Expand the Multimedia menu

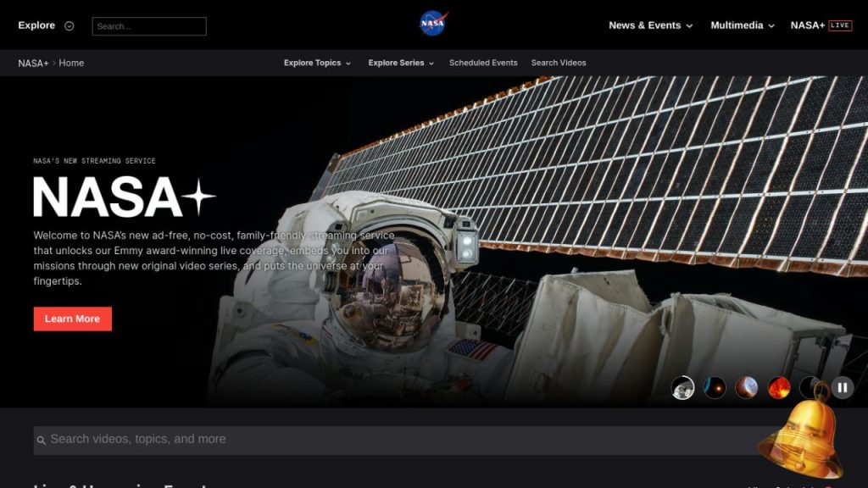743,25
